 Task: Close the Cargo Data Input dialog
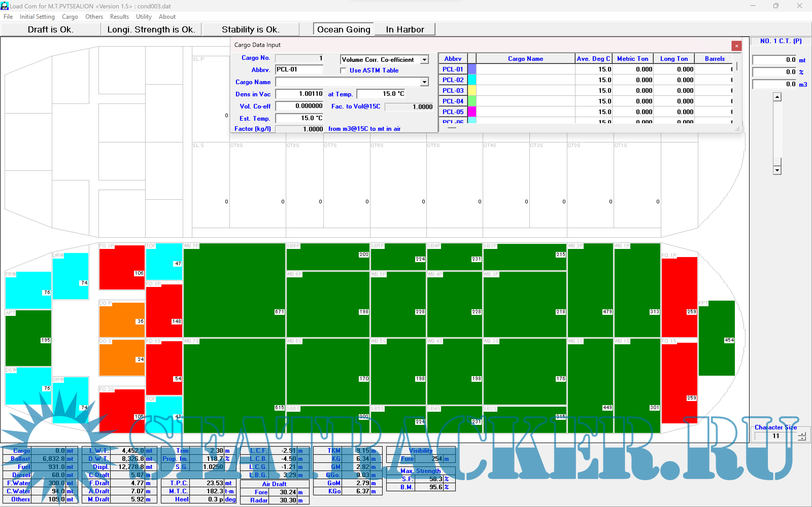pos(736,46)
